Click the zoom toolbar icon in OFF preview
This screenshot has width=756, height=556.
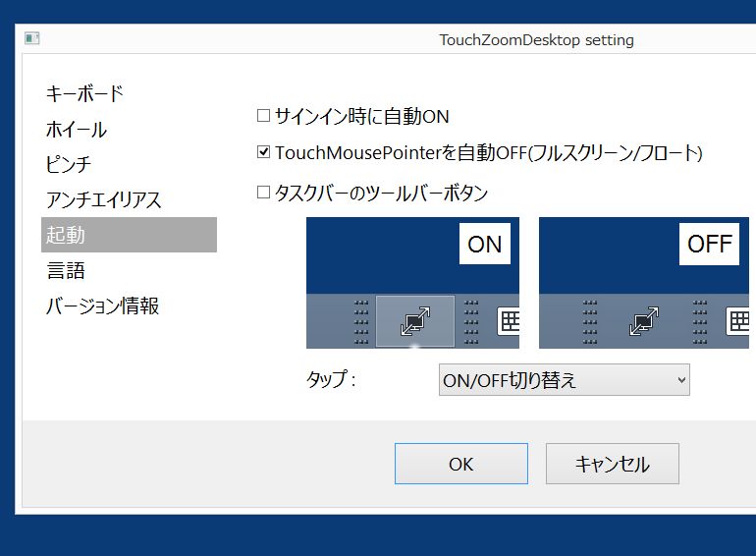coord(644,321)
